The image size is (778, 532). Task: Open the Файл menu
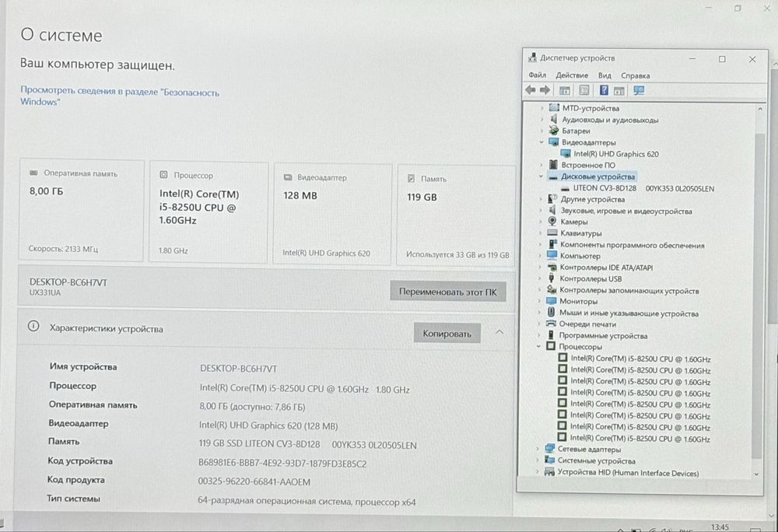(537, 75)
